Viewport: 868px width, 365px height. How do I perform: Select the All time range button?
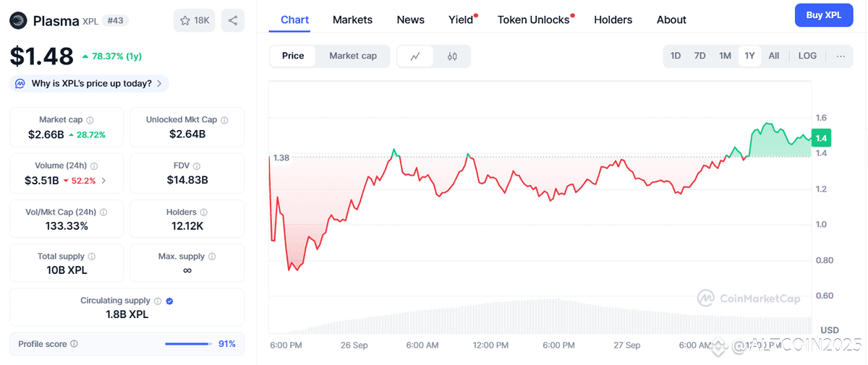(774, 56)
